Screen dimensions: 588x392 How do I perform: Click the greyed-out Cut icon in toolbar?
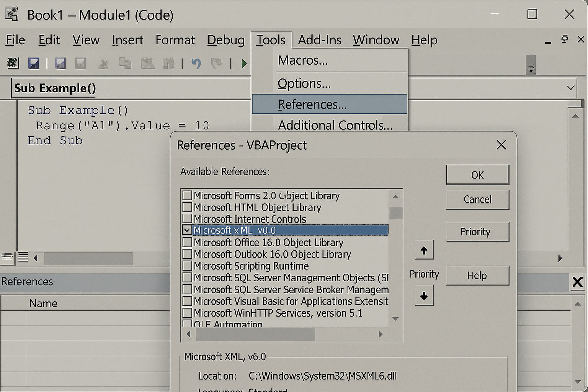point(103,63)
